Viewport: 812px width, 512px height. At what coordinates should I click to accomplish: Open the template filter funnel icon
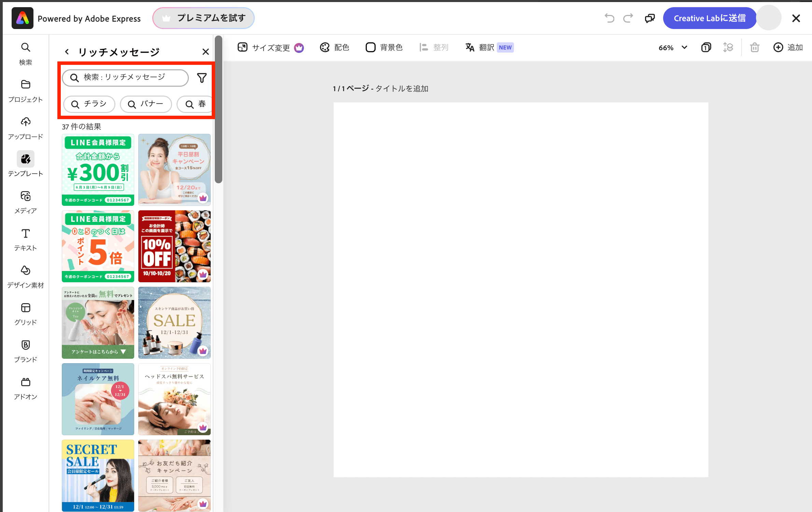tap(202, 78)
